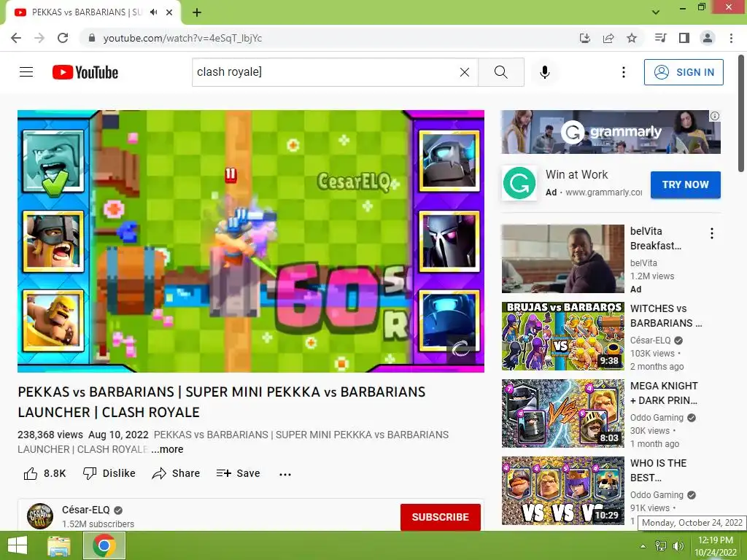Toggle the Chrome side panel
747x560 pixels.
684,38
